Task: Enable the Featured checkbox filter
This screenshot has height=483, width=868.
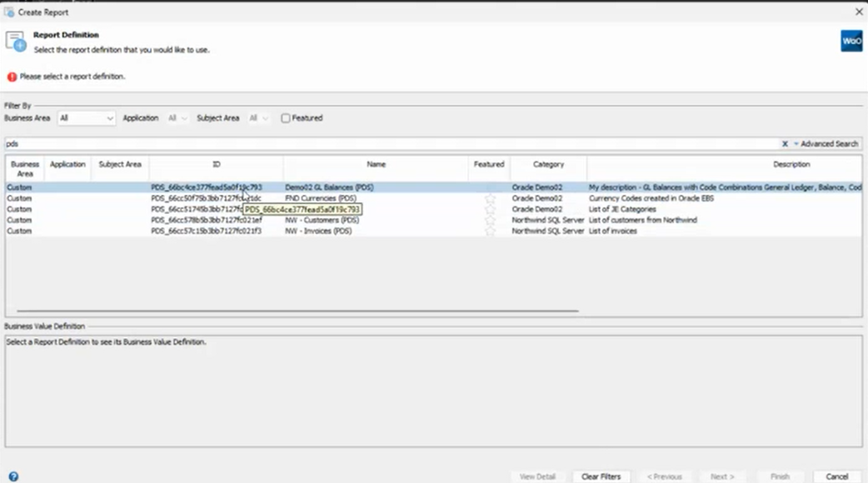Action: point(286,118)
